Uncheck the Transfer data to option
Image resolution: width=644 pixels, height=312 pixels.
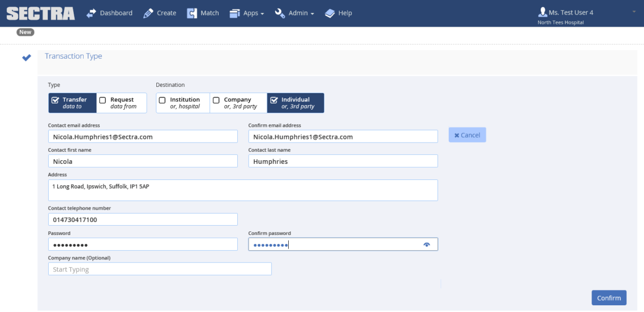(56, 100)
